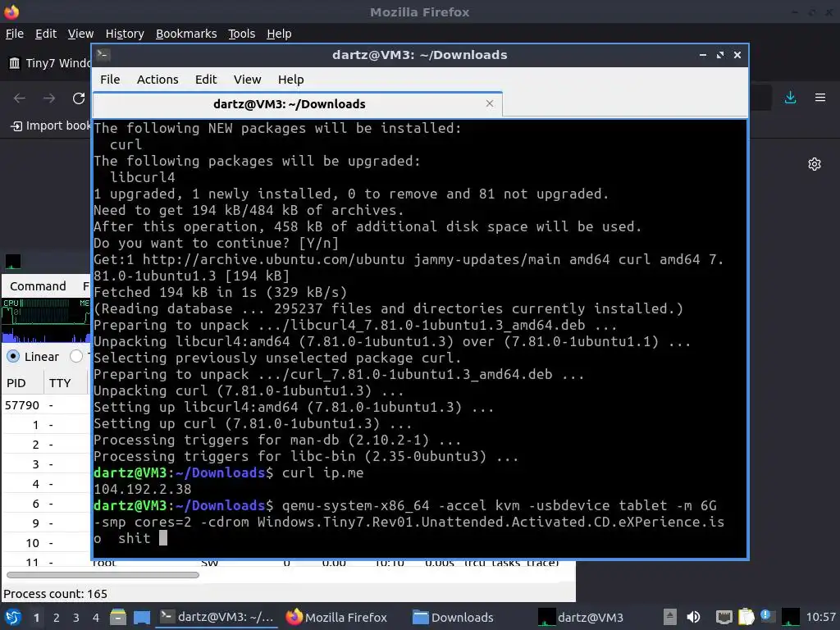840x630 pixels.
Task: Switch to Downloads file manager from taskbar
Action: tap(453, 617)
